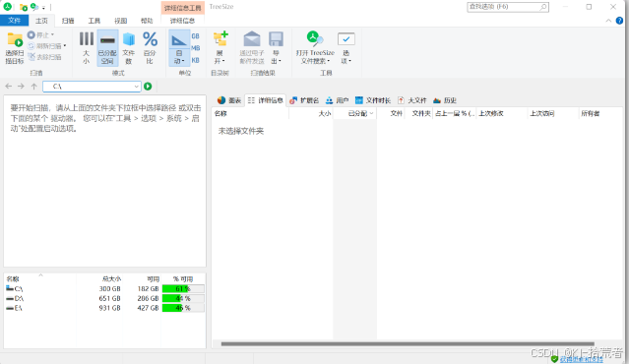Go up one folder level
The height and width of the screenshot is (364, 629).
click(34, 87)
